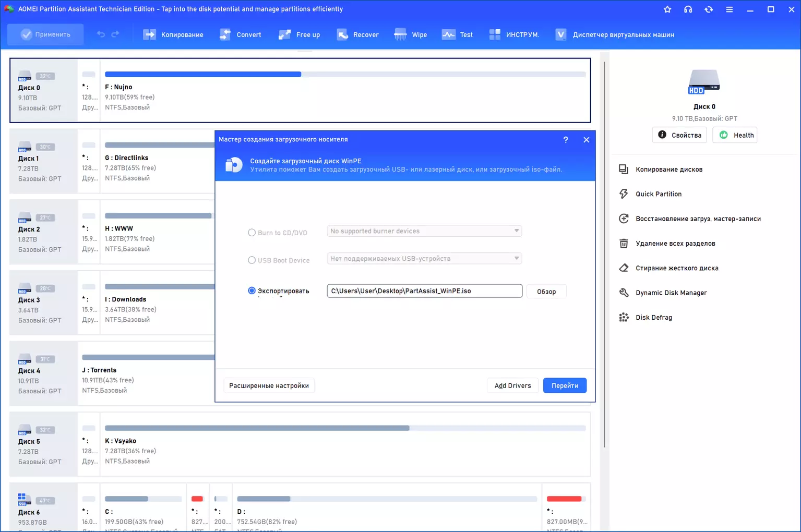Click the help question mark in wizard dialog
Screen dimensions: 801x532
(x=566, y=140)
